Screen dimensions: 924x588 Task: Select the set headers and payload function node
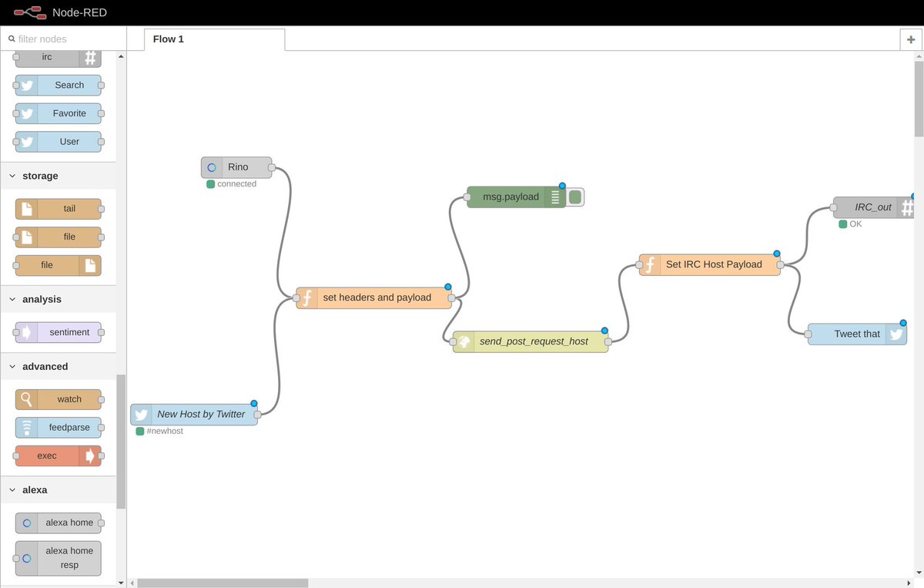coord(373,297)
